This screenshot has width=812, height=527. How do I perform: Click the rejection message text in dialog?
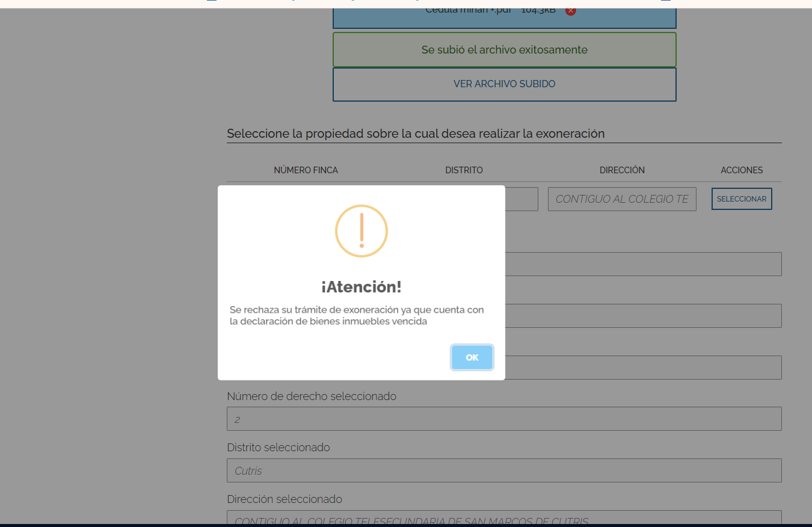[357, 315]
